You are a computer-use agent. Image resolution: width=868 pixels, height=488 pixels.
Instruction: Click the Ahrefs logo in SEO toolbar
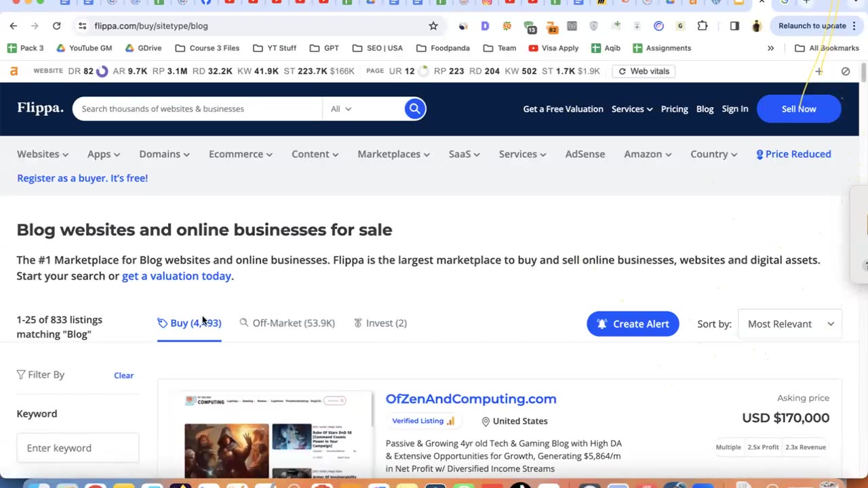14,71
